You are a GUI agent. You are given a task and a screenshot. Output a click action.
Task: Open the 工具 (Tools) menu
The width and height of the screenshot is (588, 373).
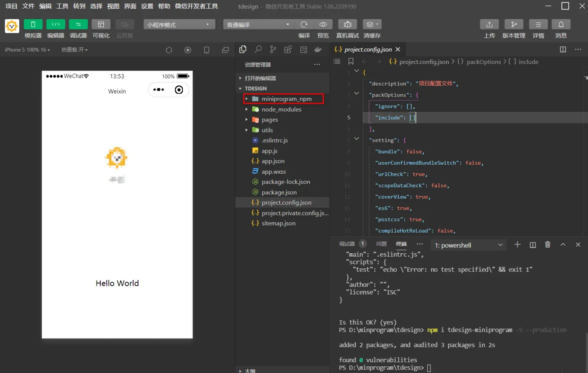(x=62, y=6)
